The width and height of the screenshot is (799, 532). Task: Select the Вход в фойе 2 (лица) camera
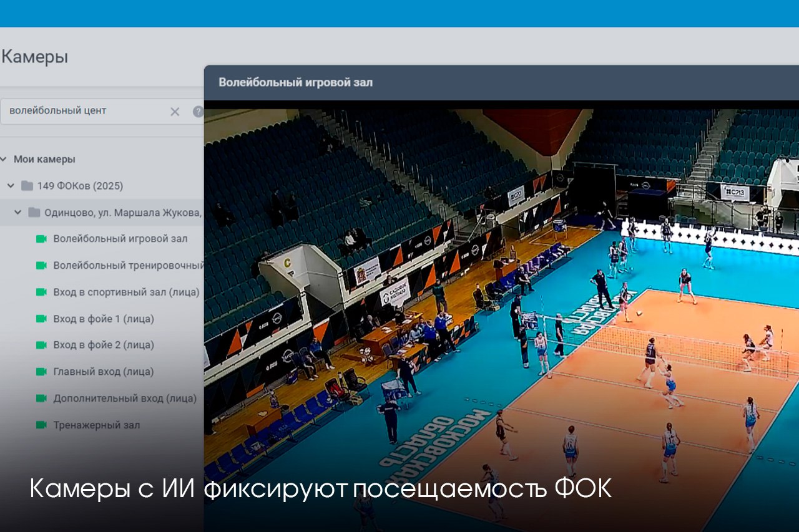[x=104, y=345]
